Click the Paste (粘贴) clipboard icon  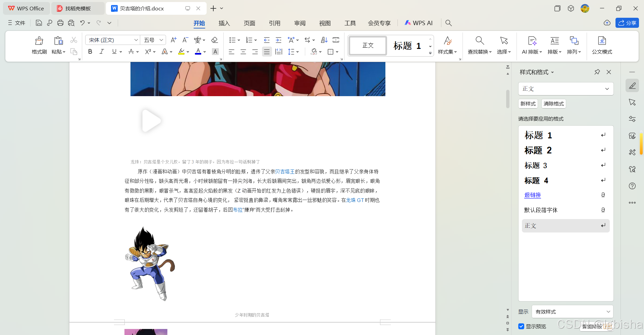pos(58,41)
